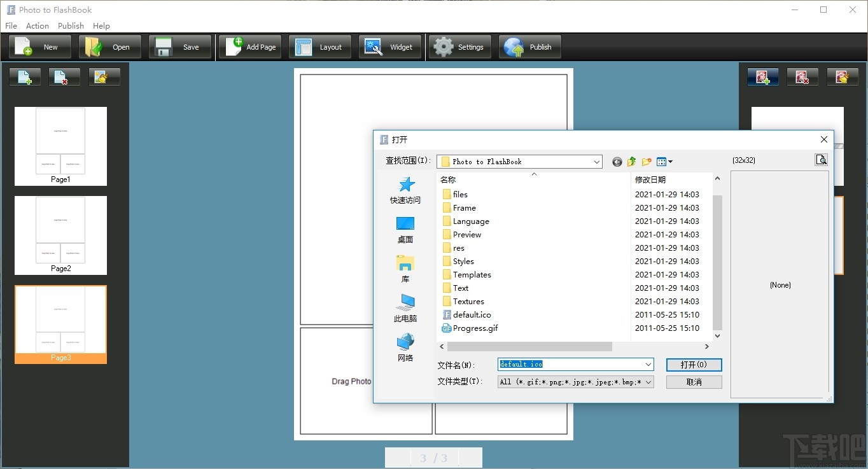Click the file list scroll-down arrow
The image size is (868, 469).
click(717, 335)
